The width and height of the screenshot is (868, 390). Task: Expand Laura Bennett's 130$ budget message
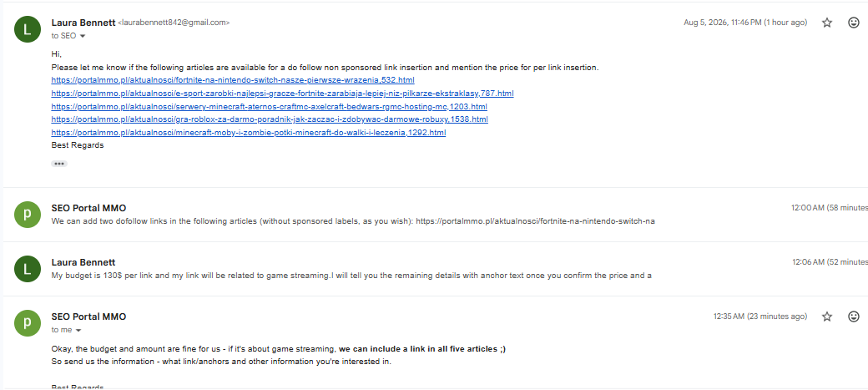(435, 269)
